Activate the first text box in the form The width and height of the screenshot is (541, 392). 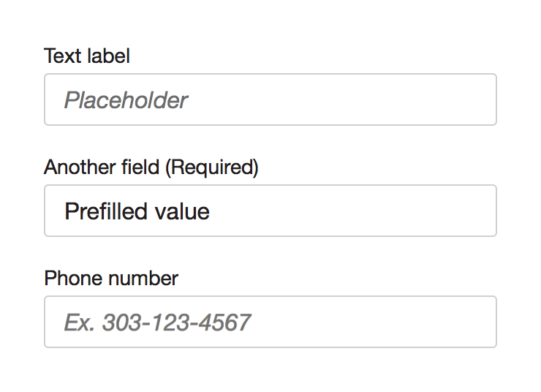270,99
